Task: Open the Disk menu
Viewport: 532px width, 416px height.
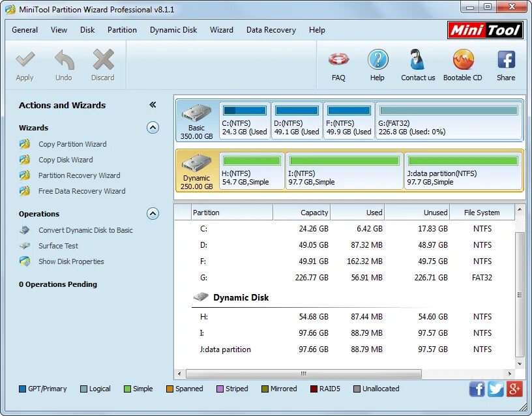Action: [x=87, y=30]
